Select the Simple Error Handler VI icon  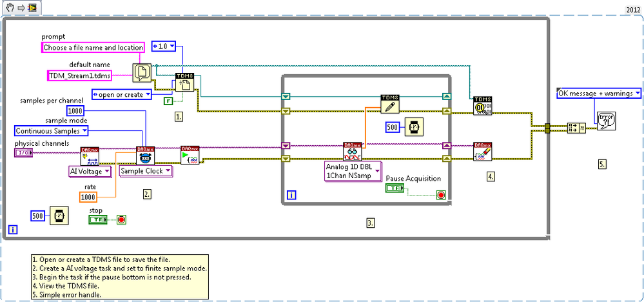[x=606, y=121]
